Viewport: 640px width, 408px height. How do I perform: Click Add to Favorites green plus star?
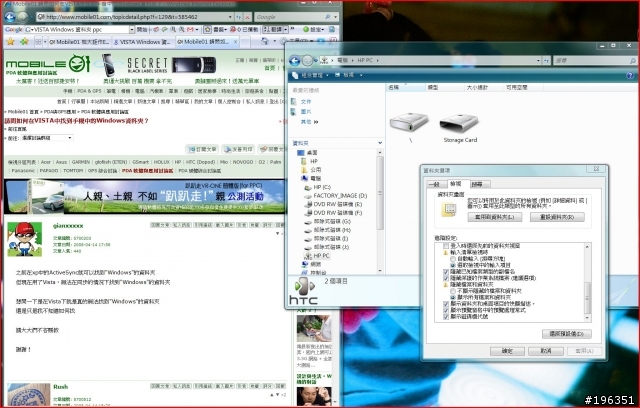click(x=24, y=41)
